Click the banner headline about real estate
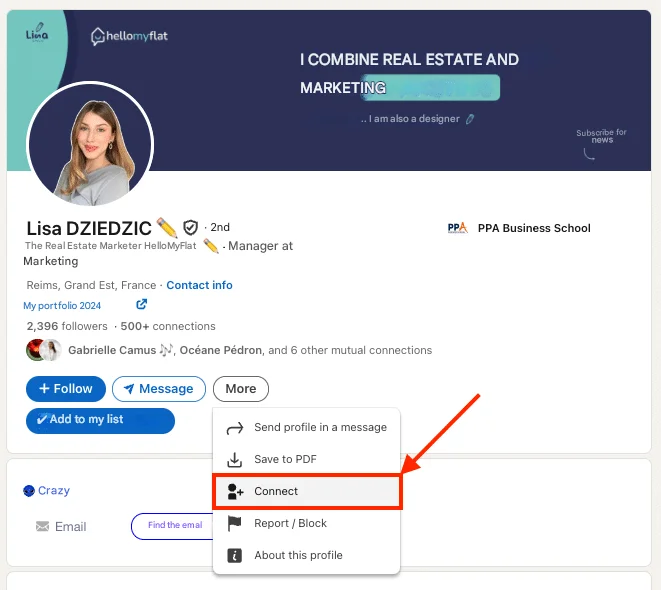Image resolution: width=661 pixels, height=590 pixels. tap(409, 73)
